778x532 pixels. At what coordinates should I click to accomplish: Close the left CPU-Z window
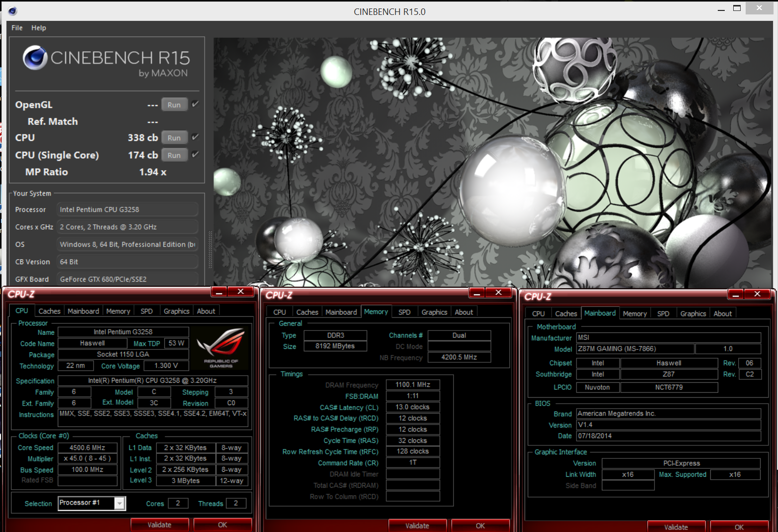(x=241, y=292)
